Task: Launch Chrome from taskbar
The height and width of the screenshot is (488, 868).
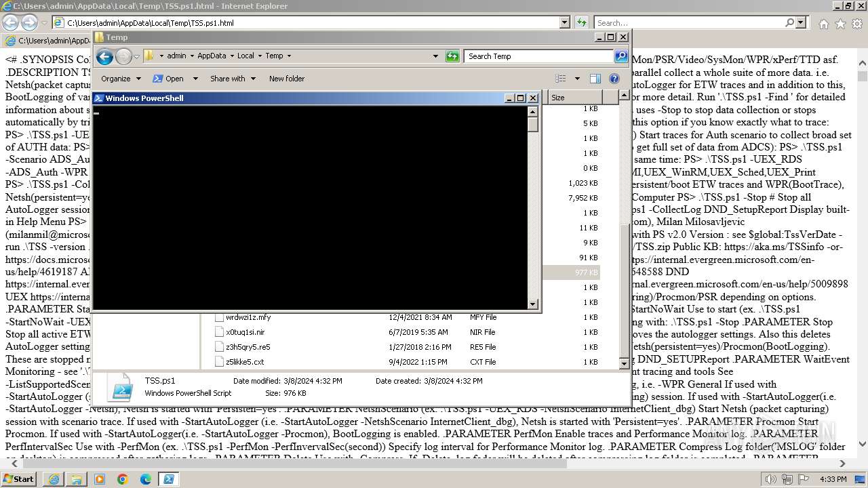Action: click(x=123, y=479)
